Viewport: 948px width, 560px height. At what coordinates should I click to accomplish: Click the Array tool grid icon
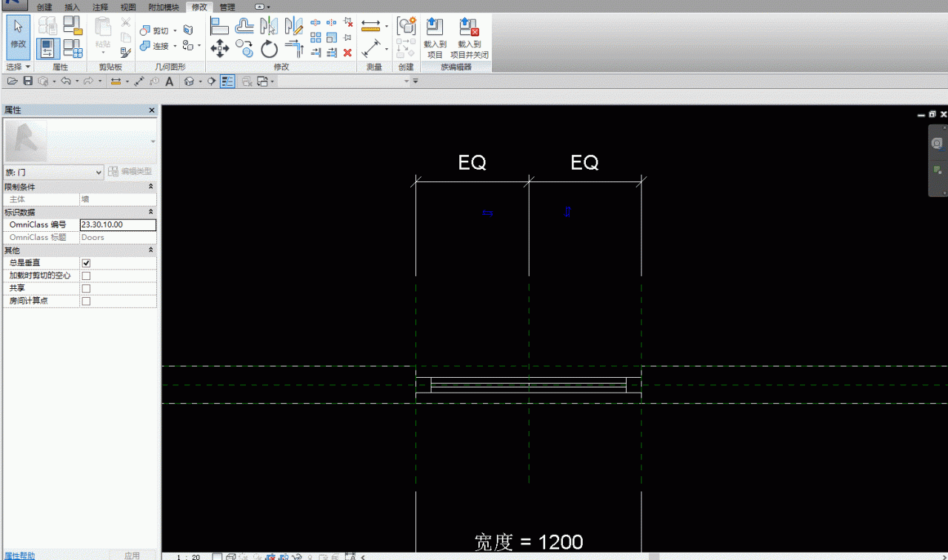coord(316,37)
